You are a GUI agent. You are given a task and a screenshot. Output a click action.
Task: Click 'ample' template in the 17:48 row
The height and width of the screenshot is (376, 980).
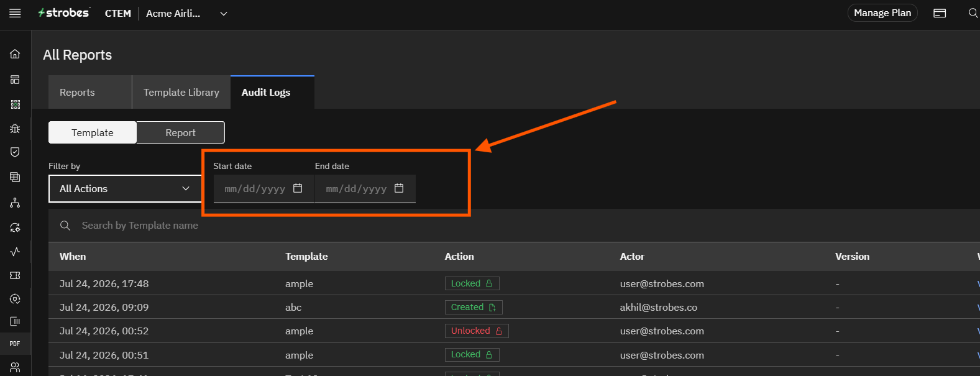299,284
